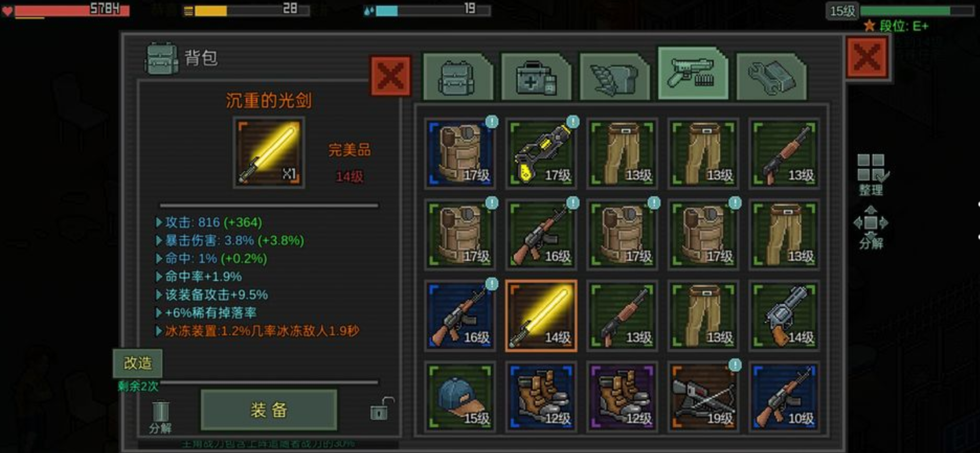The image size is (980, 453).
Task: Click the trash can 分解 icon below item details
Action: [160, 417]
